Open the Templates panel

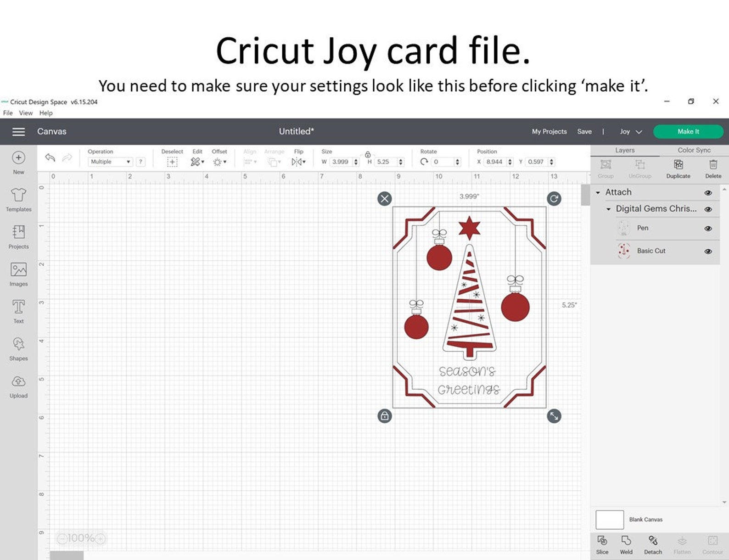pos(18,200)
